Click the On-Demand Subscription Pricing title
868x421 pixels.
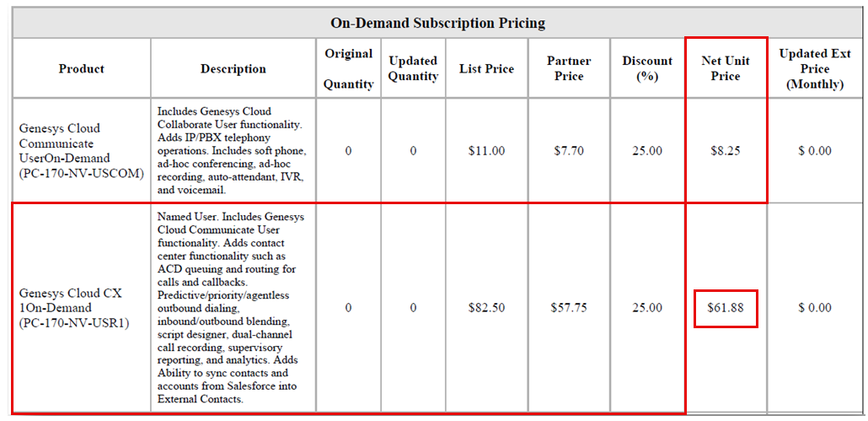(437, 23)
